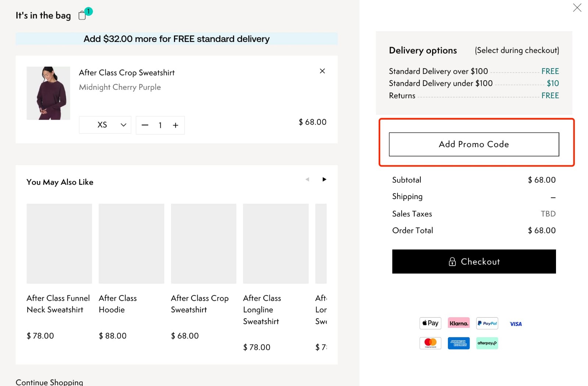Advance the You May Also Like carousel forward

click(x=324, y=179)
